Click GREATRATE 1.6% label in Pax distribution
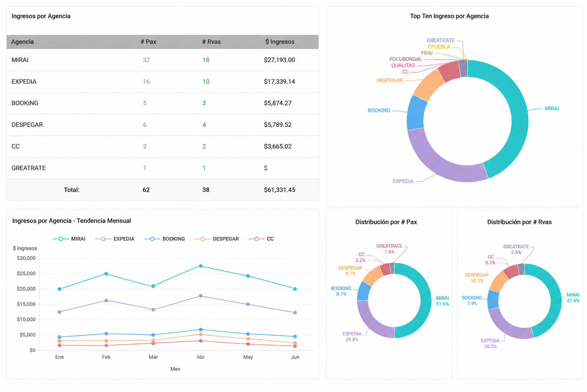The image size is (587, 392). click(389, 249)
